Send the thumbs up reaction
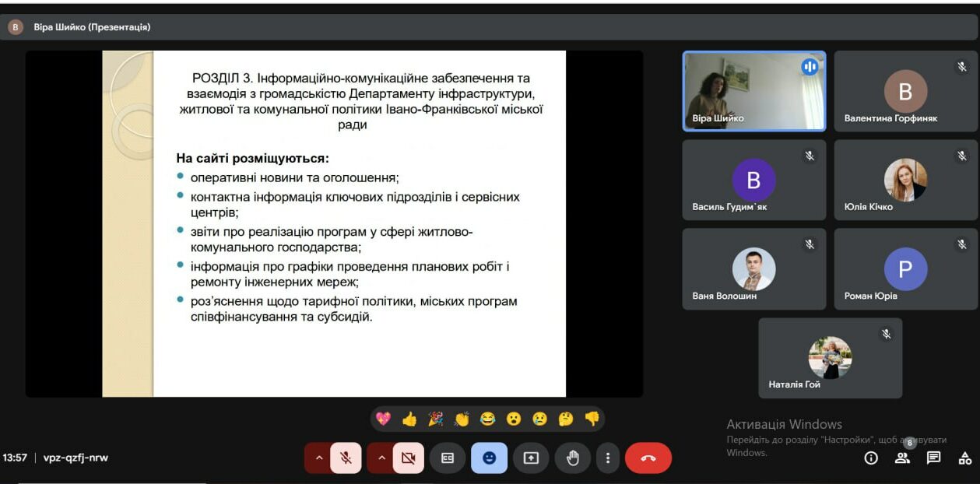 click(x=409, y=419)
